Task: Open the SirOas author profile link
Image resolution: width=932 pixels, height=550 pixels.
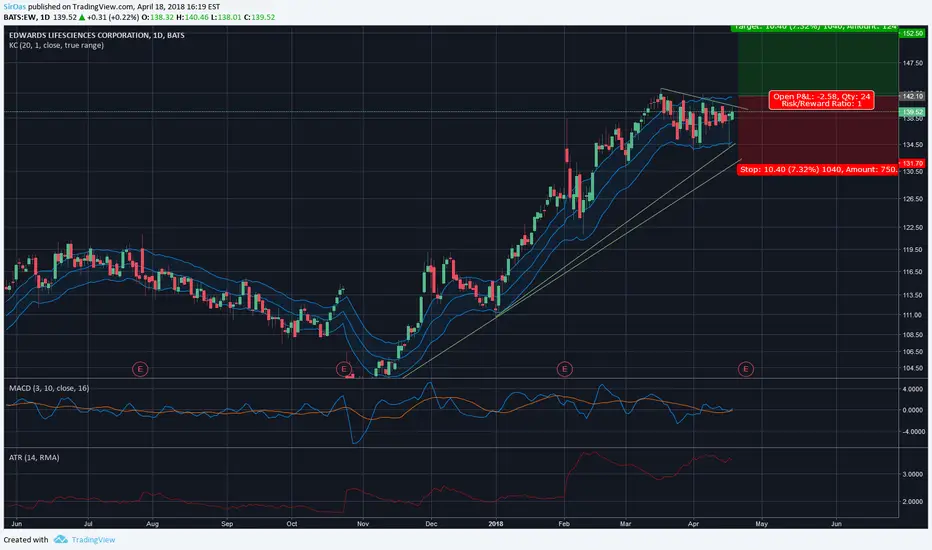Action: [15, 7]
